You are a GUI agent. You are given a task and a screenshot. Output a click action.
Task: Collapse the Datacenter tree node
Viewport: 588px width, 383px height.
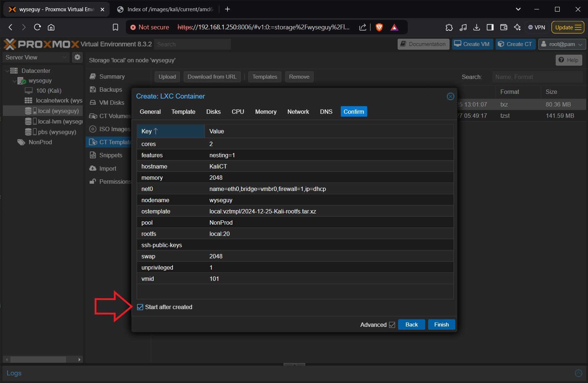point(7,71)
